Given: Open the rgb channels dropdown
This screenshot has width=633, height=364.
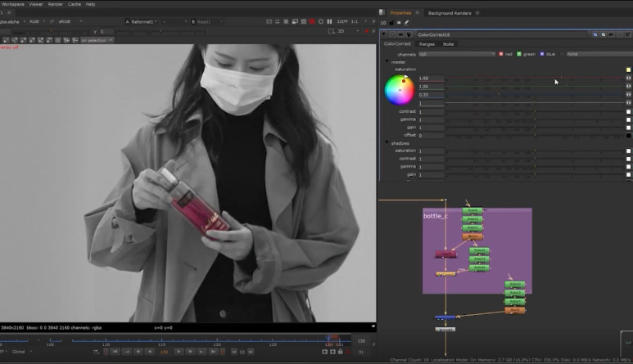Looking at the screenshot, I should (457, 54).
